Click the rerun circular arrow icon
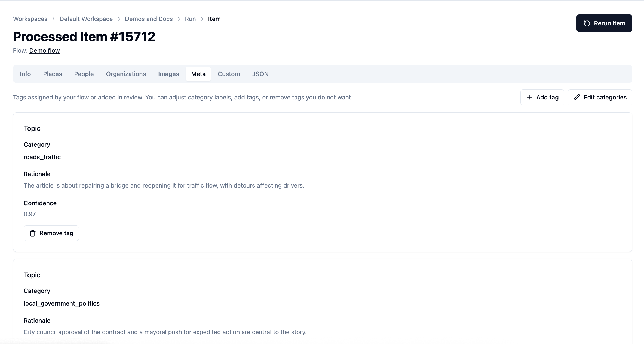644x344 pixels. tap(587, 23)
